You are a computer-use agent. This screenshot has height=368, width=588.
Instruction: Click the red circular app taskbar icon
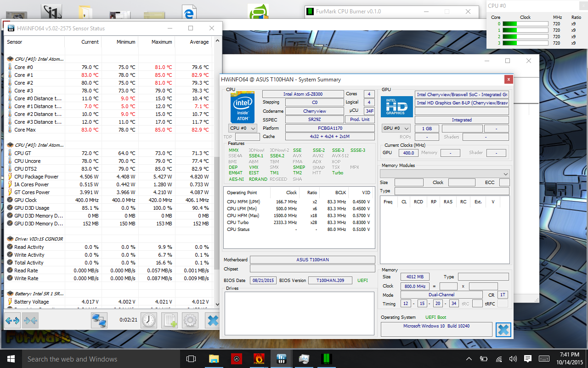pyautogui.click(x=237, y=359)
